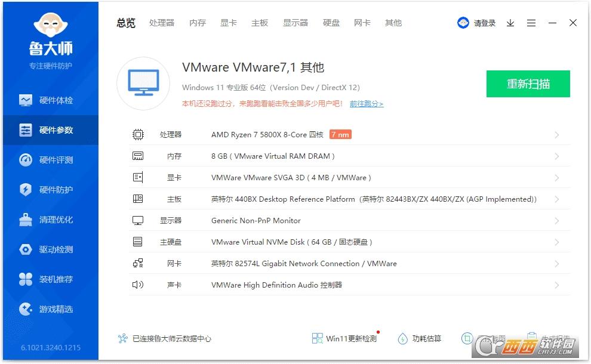Select text 英特尔 440BX Desktop Reference Platform
The height and width of the screenshot is (364, 591).
tap(283, 199)
